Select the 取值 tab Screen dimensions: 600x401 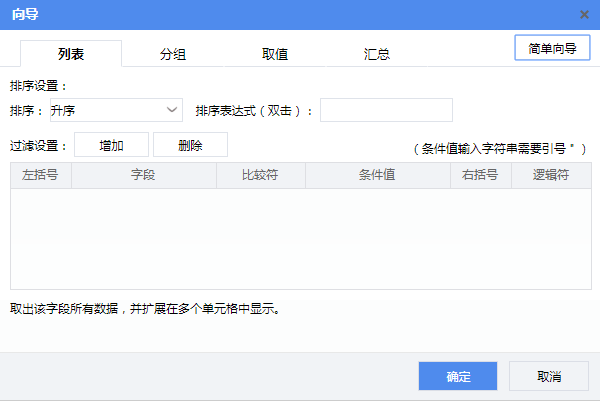[275, 54]
